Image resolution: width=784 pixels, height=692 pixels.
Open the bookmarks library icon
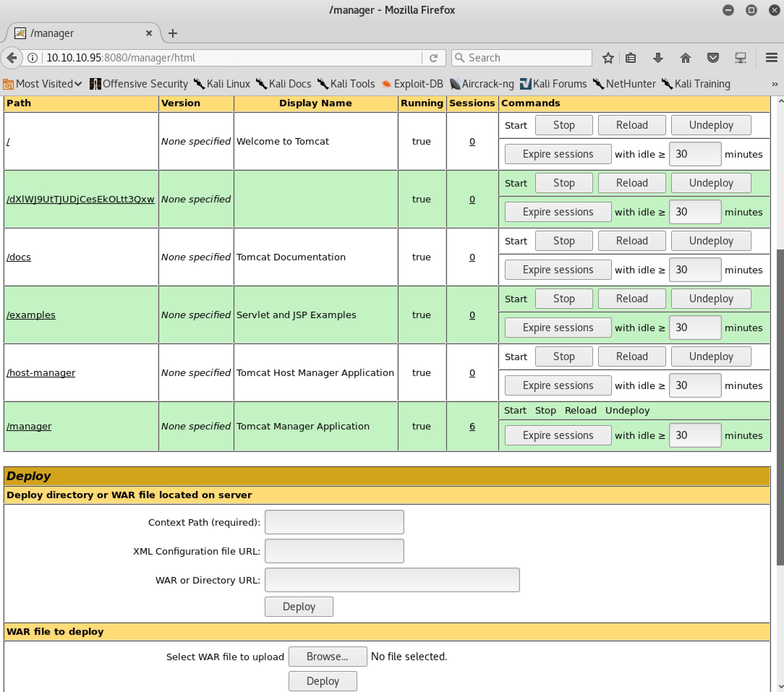631,58
